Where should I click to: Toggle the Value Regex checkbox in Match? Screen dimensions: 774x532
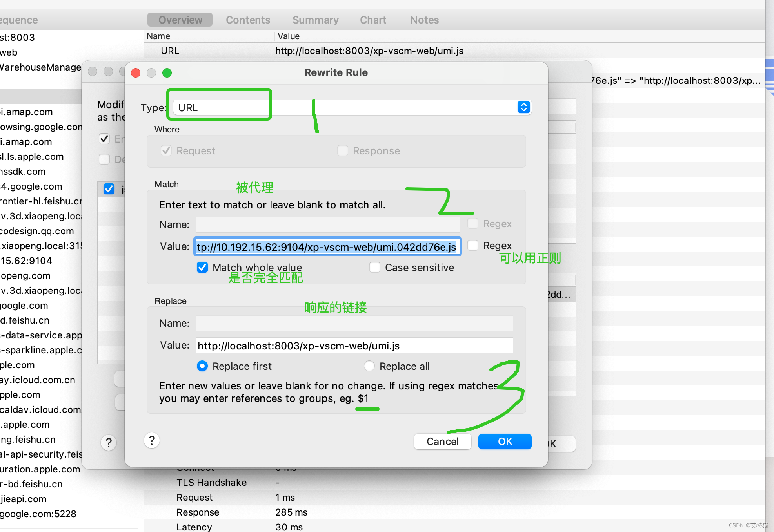[x=473, y=245]
